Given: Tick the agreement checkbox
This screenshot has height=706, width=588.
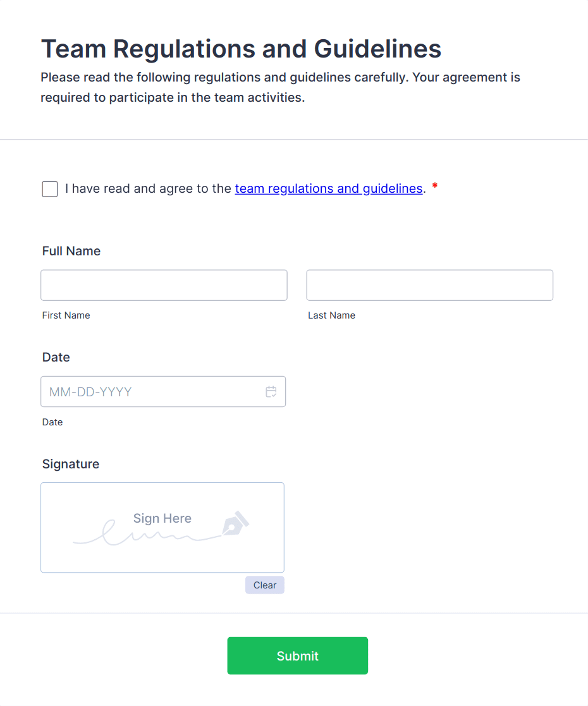Looking at the screenshot, I should [50, 189].
